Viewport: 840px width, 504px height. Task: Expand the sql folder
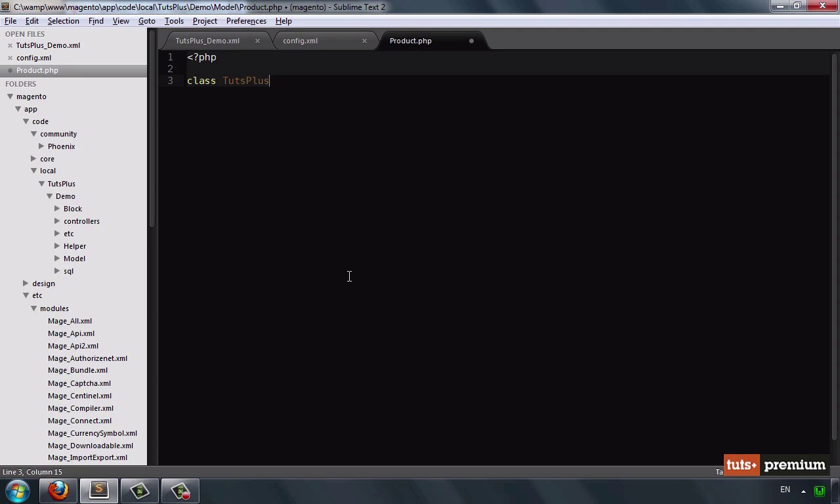pos(57,271)
